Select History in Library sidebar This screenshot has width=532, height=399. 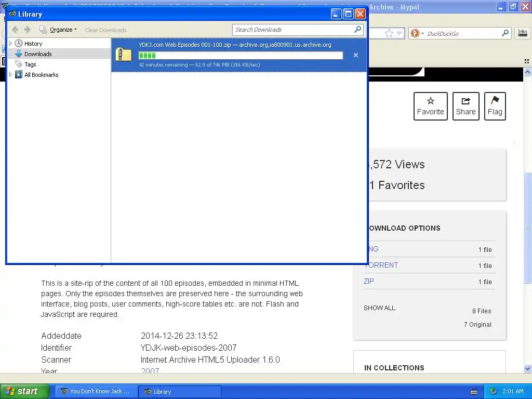click(x=33, y=44)
